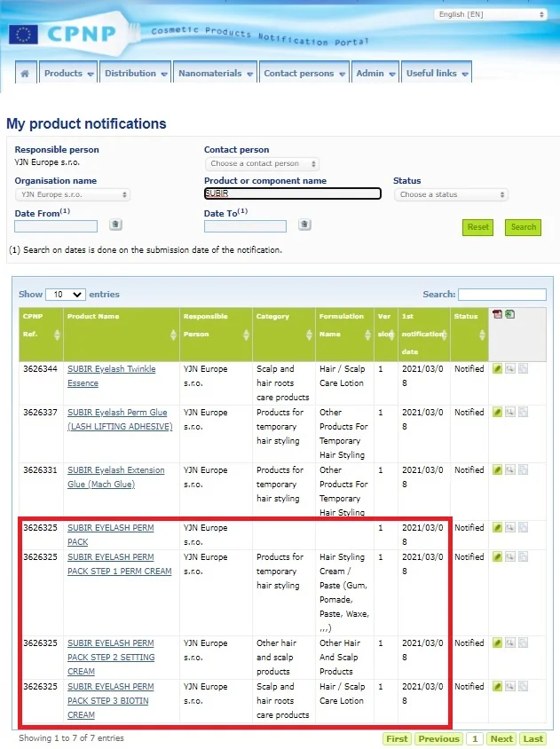The height and width of the screenshot is (749, 560).
Task: Focus the Date From input field
Action: 56,226
